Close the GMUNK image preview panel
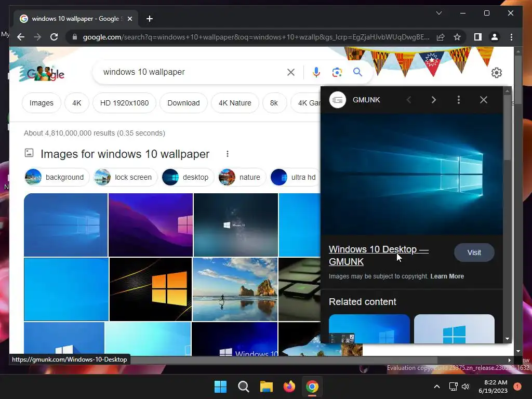 click(484, 100)
